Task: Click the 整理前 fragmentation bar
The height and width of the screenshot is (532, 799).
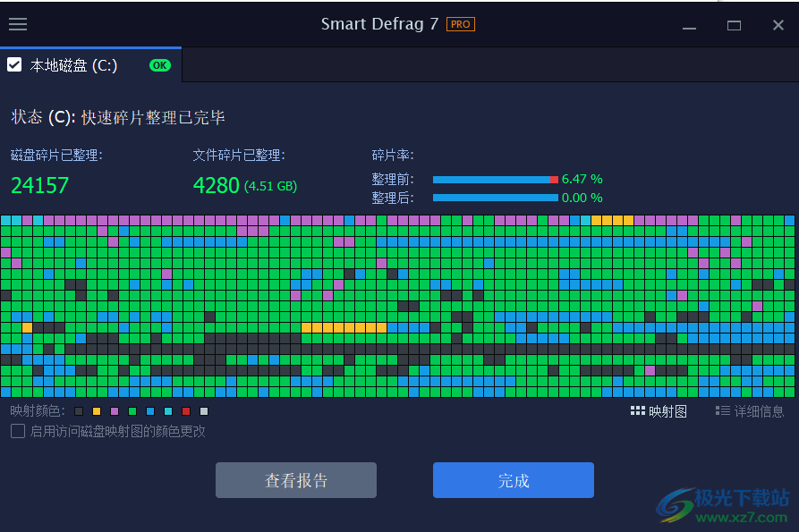Action: coord(496,179)
